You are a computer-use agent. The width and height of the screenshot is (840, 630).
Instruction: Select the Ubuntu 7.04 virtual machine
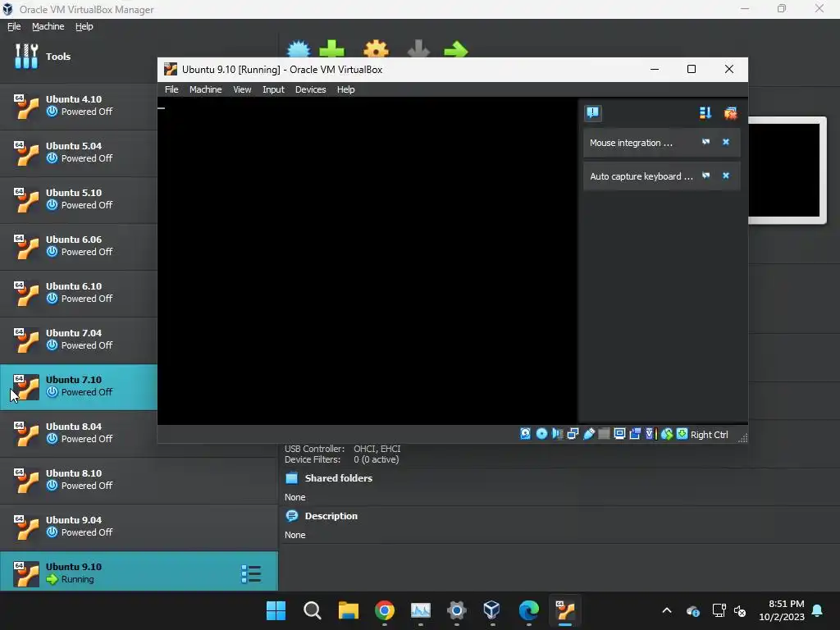coord(78,340)
